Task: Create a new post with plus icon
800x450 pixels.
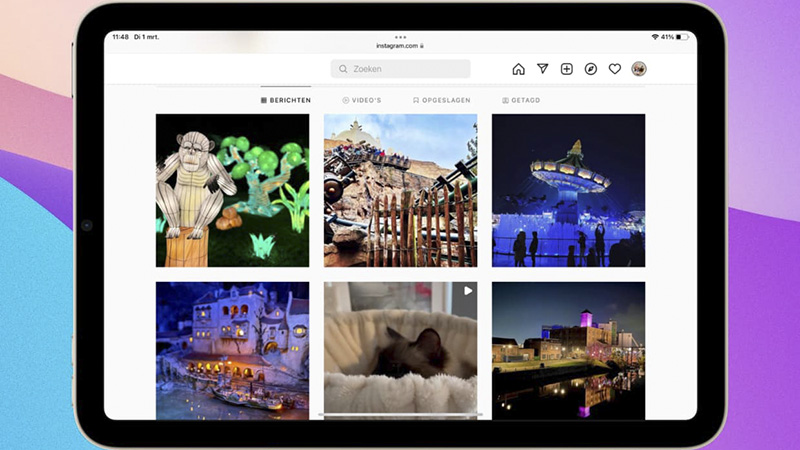Action: coord(566,69)
